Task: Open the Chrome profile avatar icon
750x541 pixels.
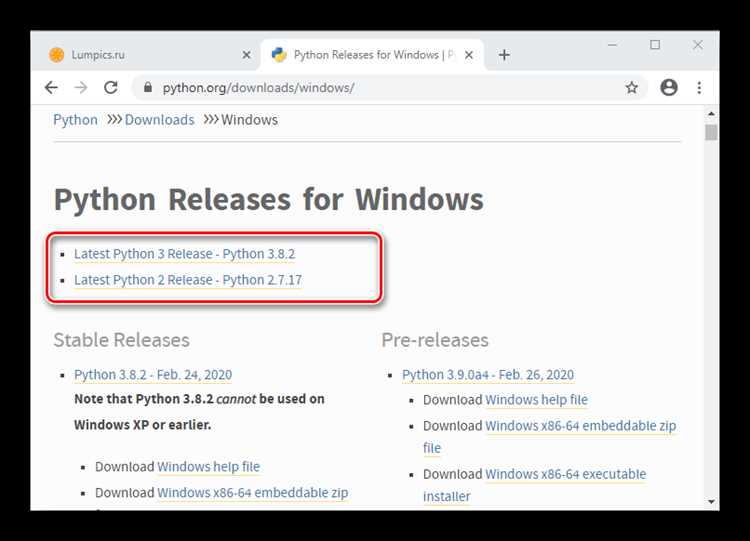Action: (x=669, y=88)
